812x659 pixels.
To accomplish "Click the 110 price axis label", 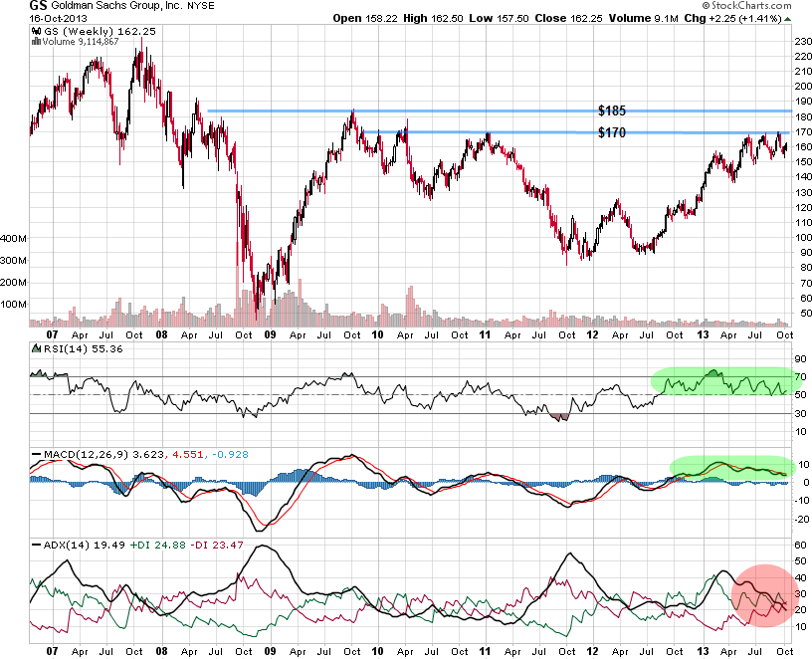I will [803, 223].
